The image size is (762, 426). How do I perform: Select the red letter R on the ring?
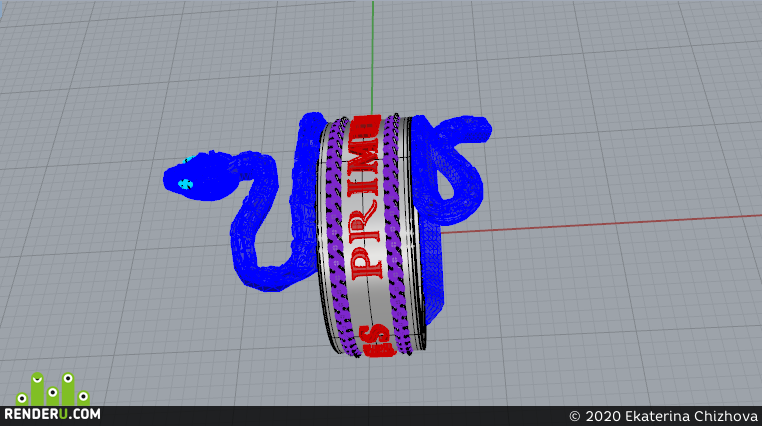(365, 222)
